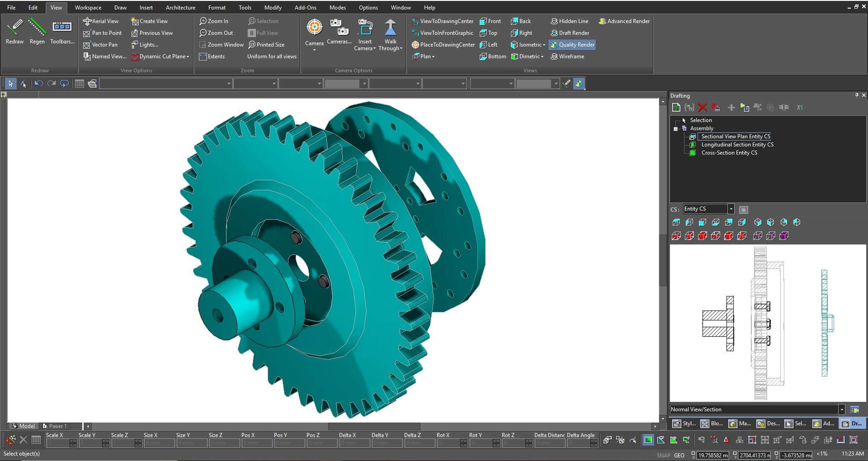
Task: Select the purple section swatch in the CS grid
Action: 783,235
